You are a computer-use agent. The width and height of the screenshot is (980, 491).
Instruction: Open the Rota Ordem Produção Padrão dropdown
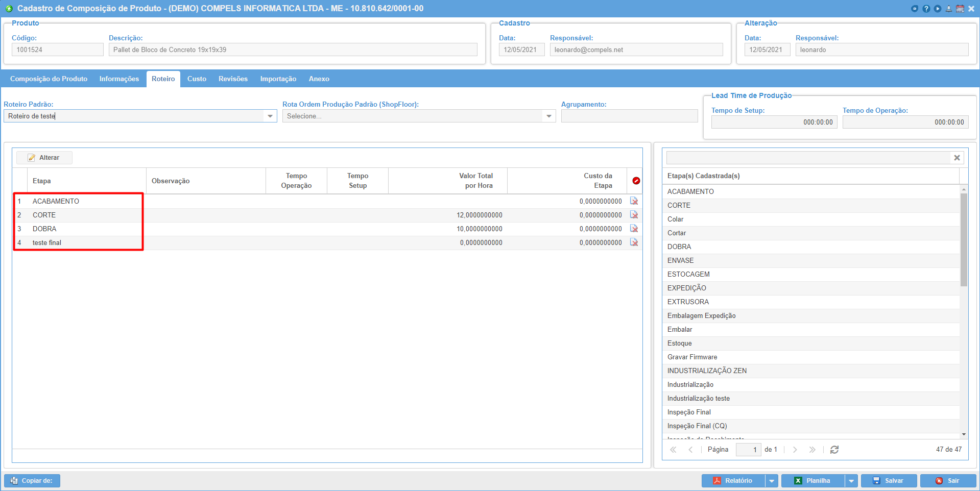549,116
